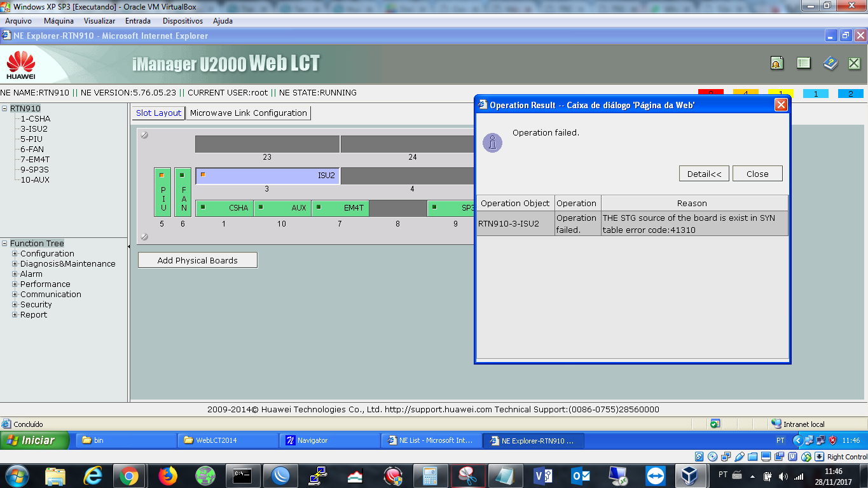Expand the Alarm node
The width and height of the screenshot is (868, 488).
[x=15, y=274]
